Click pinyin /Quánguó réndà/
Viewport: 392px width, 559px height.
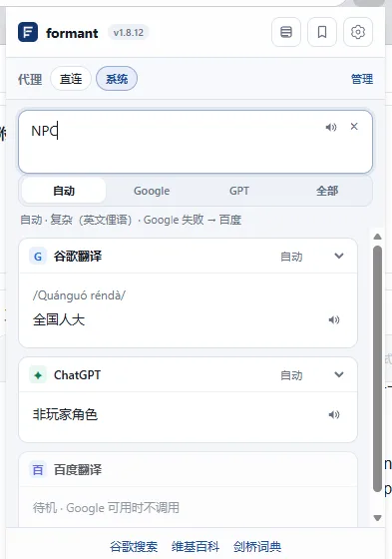point(79,295)
